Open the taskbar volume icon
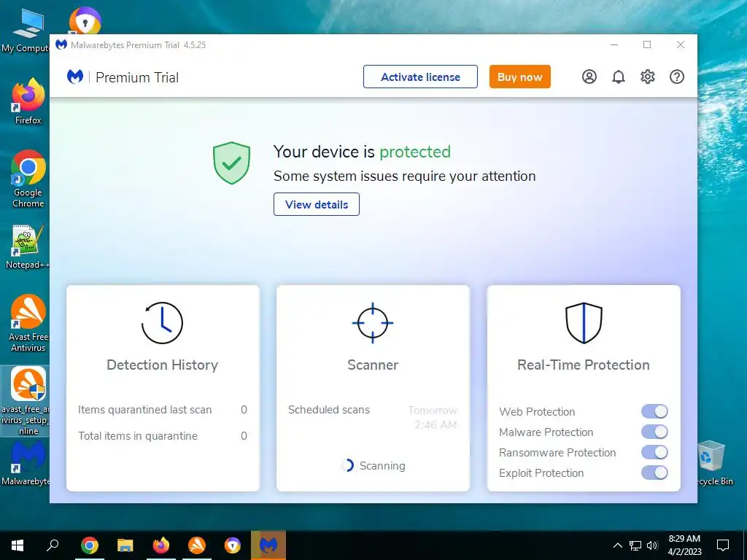The width and height of the screenshot is (747, 560). pos(652,545)
